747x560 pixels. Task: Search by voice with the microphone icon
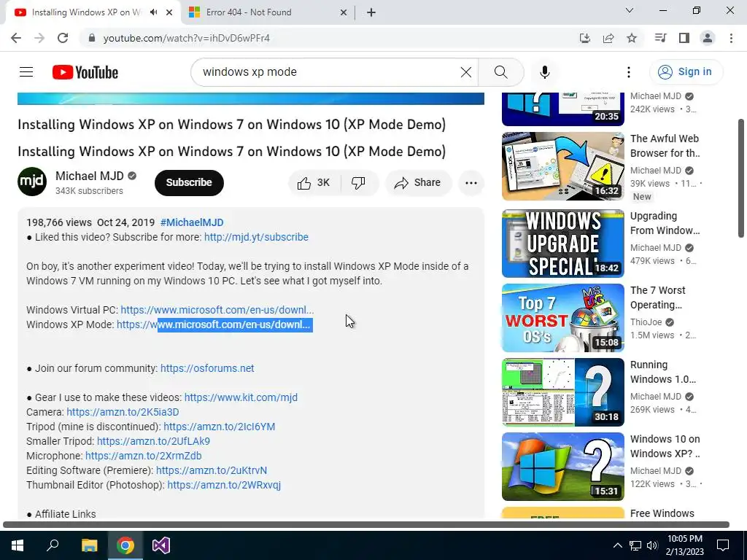pos(545,72)
